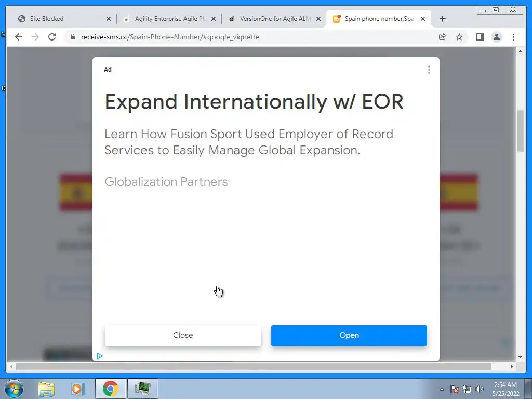This screenshot has width=532, height=399.
Task: Go back to the previous page
Action: [x=19, y=37]
